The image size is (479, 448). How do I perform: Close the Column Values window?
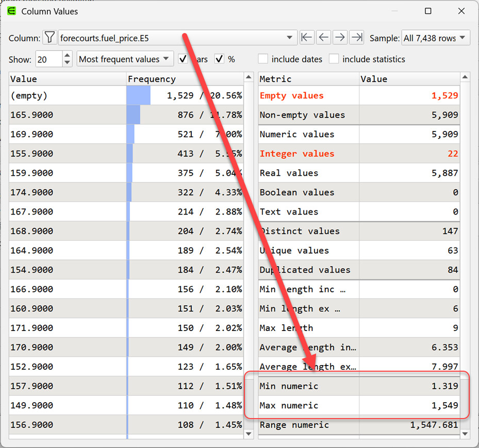(x=461, y=11)
